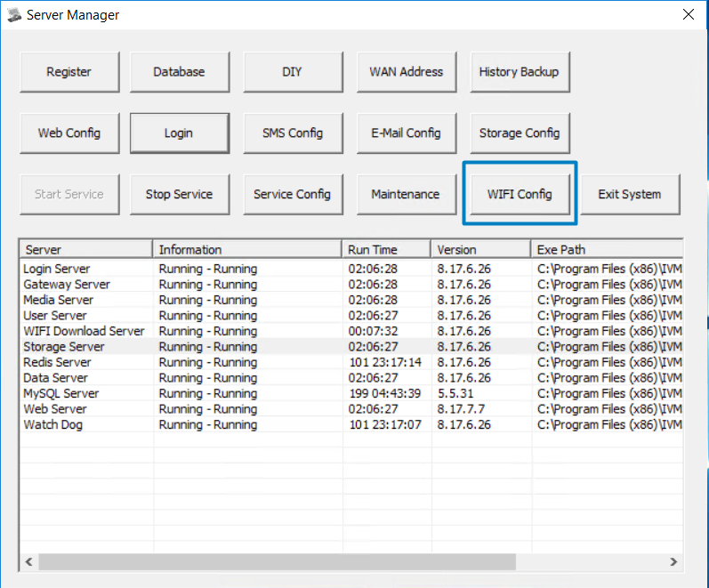Click the Exit System button

pos(629,194)
